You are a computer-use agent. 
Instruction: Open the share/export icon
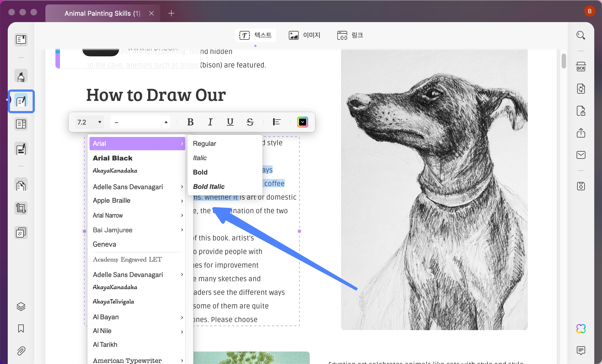pos(581,133)
